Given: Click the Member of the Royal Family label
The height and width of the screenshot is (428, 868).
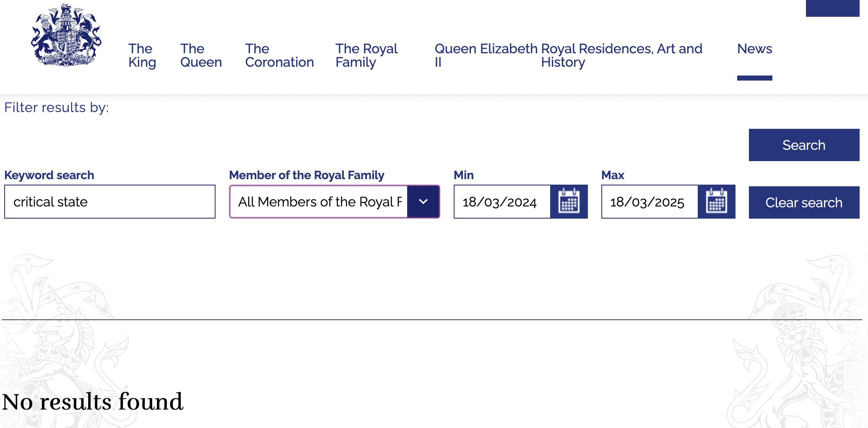Looking at the screenshot, I should 307,175.
